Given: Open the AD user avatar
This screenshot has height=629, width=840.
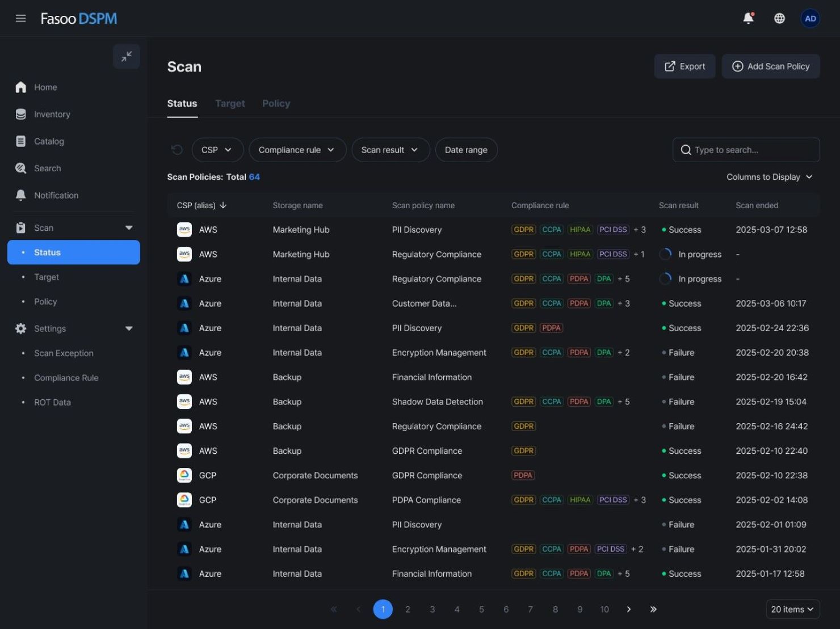Looking at the screenshot, I should pos(810,18).
